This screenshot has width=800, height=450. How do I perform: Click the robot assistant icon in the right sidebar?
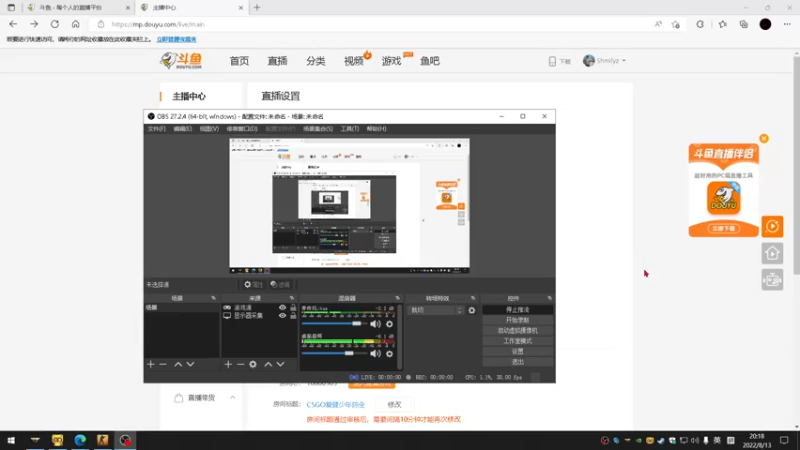tap(772, 280)
